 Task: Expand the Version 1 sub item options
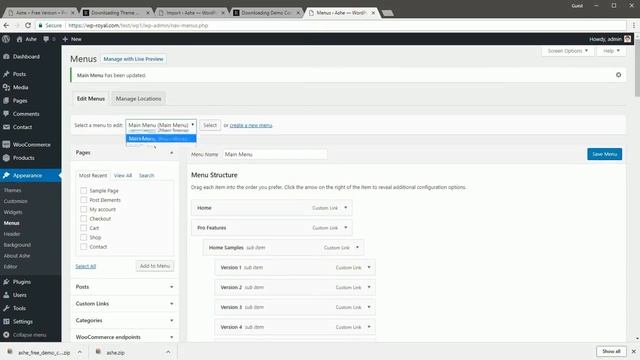pyautogui.click(x=369, y=267)
